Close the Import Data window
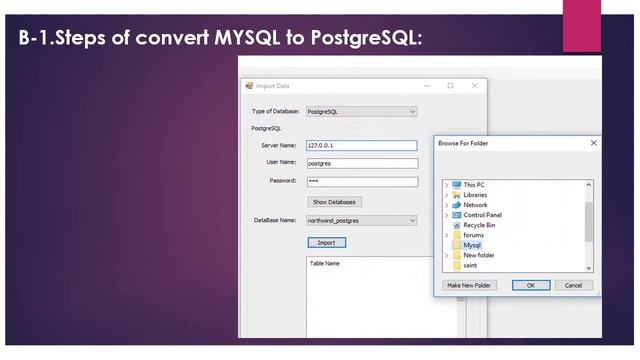This screenshot has width=640, height=360. pos(474,86)
